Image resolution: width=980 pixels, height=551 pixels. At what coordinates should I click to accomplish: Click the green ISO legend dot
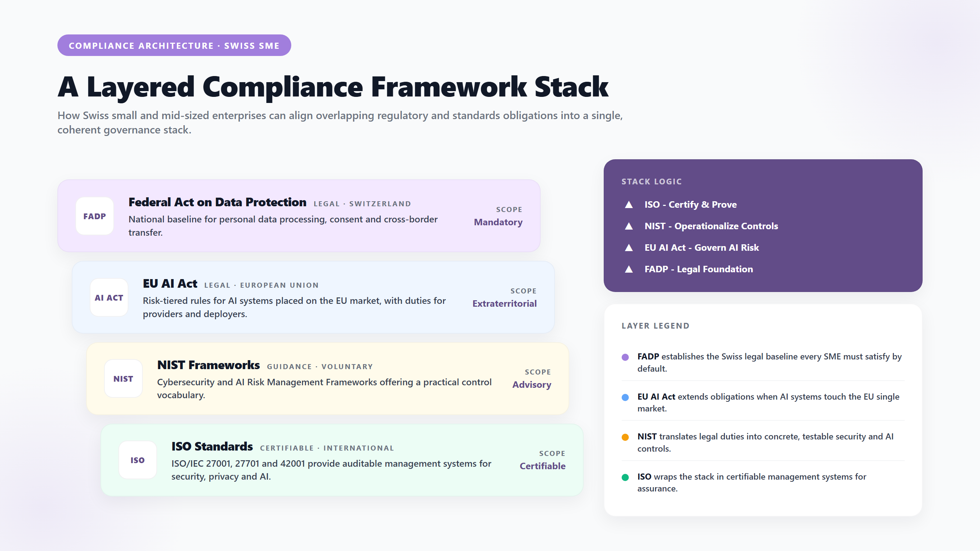pos(625,477)
